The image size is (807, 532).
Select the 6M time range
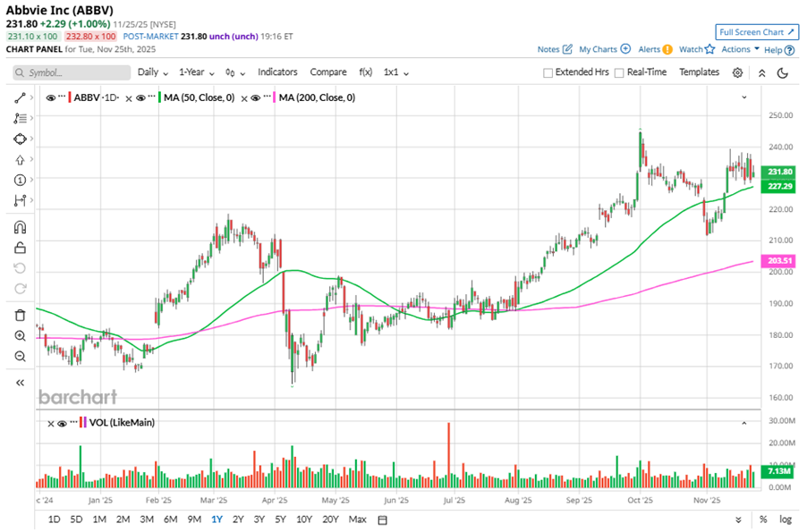point(170,519)
